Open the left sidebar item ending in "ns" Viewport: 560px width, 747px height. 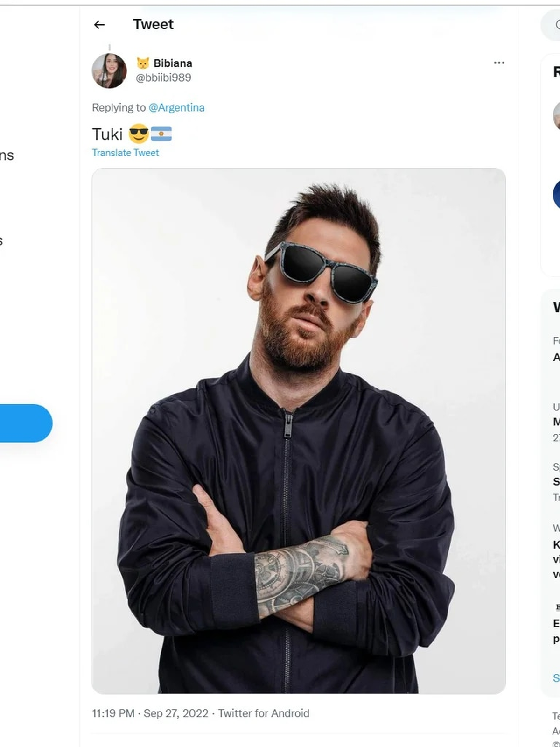pos(7,155)
